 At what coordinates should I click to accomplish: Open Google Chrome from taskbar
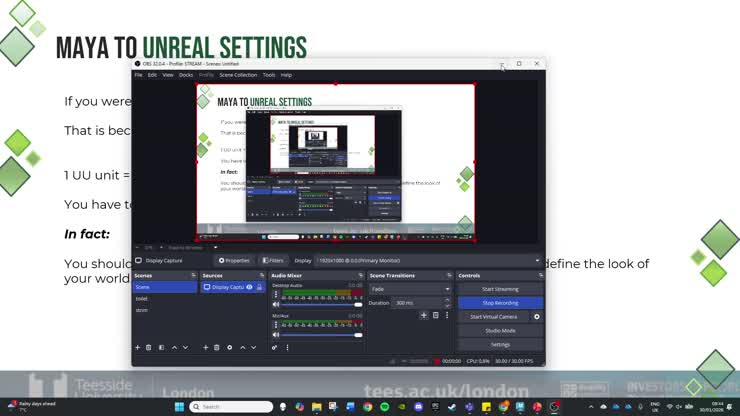pyautogui.click(x=368, y=407)
